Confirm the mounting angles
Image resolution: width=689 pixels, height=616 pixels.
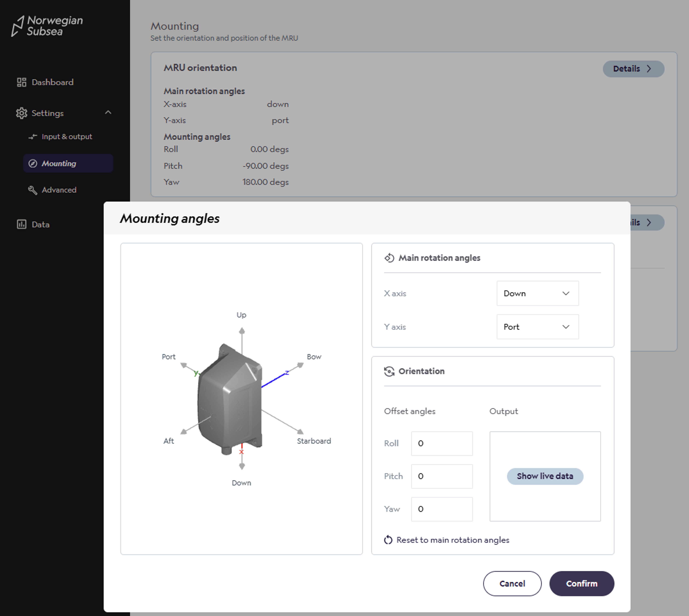pos(582,584)
